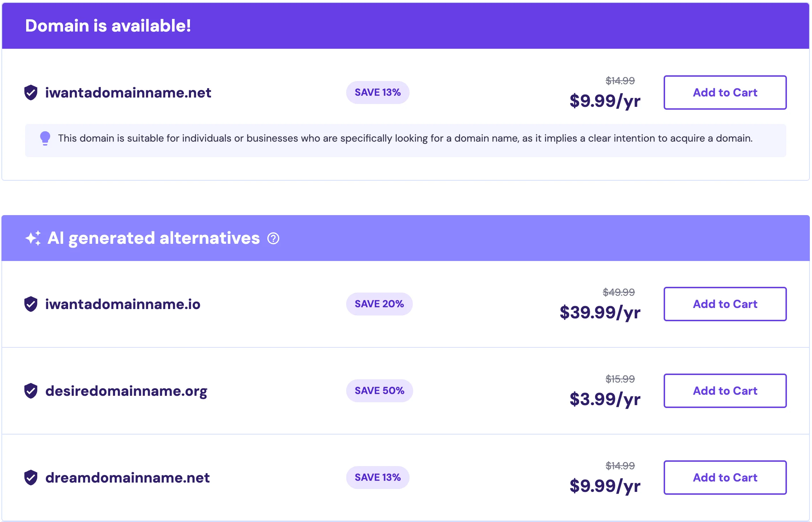Add iwantadomainname.io to cart

(x=725, y=304)
